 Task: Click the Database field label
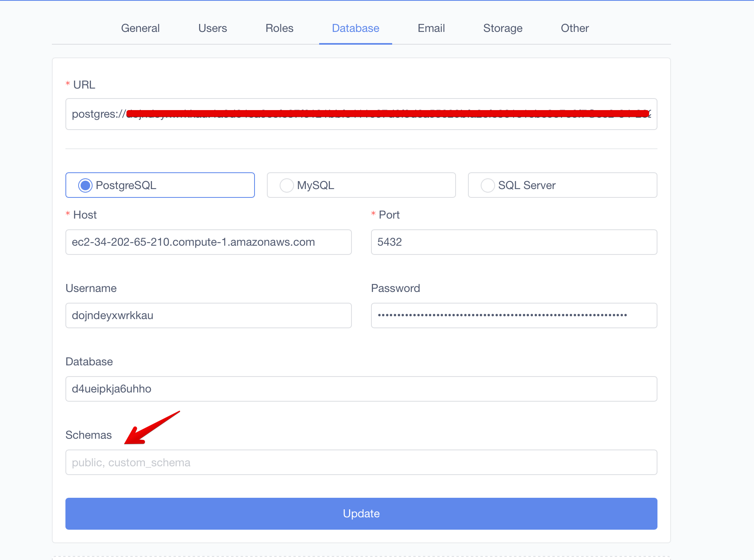coord(89,362)
